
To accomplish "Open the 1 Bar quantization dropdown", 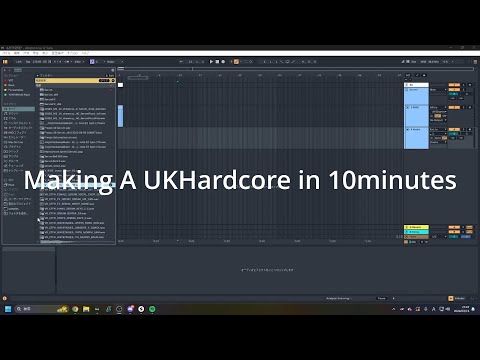I will click(79, 62).
